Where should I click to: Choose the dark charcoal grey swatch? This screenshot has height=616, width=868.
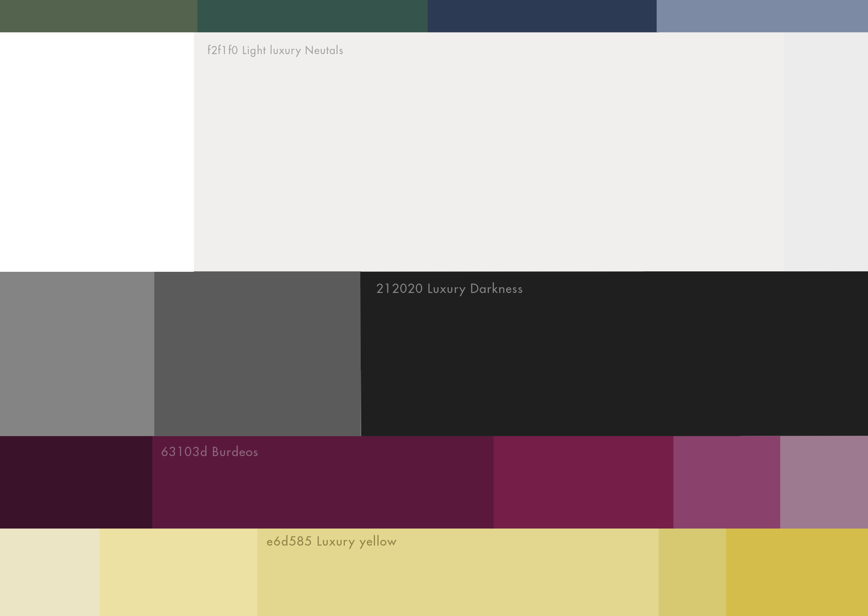257,354
